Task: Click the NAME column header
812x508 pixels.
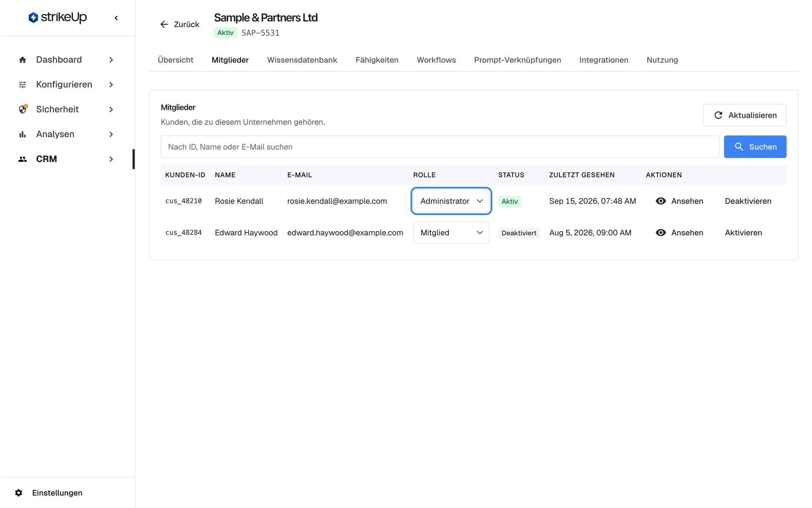Action: coord(225,175)
